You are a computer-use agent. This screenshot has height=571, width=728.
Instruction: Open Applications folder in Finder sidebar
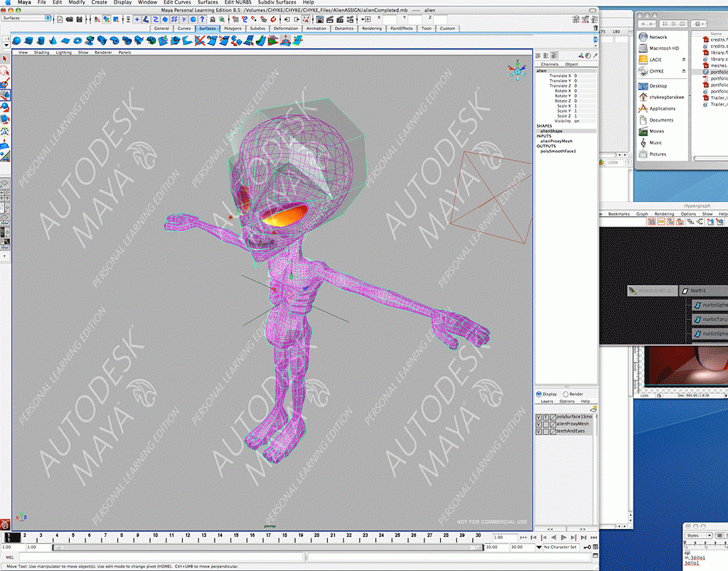pyautogui.click(x=662, y=109)
